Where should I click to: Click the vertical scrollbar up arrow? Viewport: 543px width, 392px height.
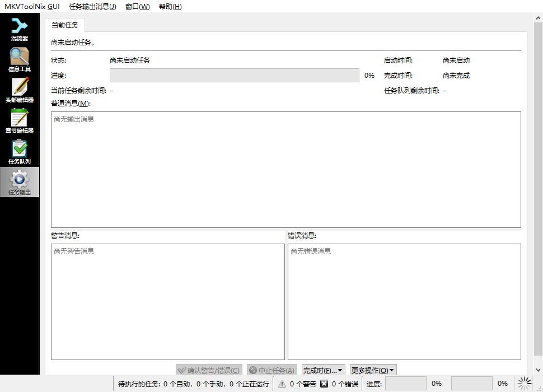(538, 18)
